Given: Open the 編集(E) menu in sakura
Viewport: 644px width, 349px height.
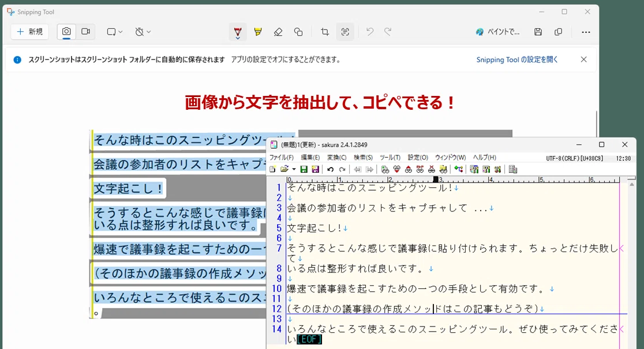Looking at the screenshot, I should (310, 157).
